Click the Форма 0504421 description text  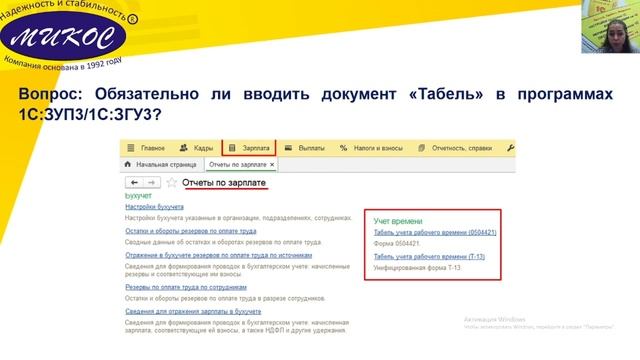396,244
